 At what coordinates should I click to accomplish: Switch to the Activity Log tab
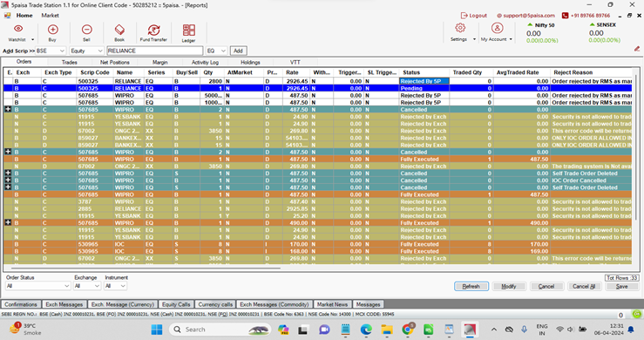pos(205,62)
